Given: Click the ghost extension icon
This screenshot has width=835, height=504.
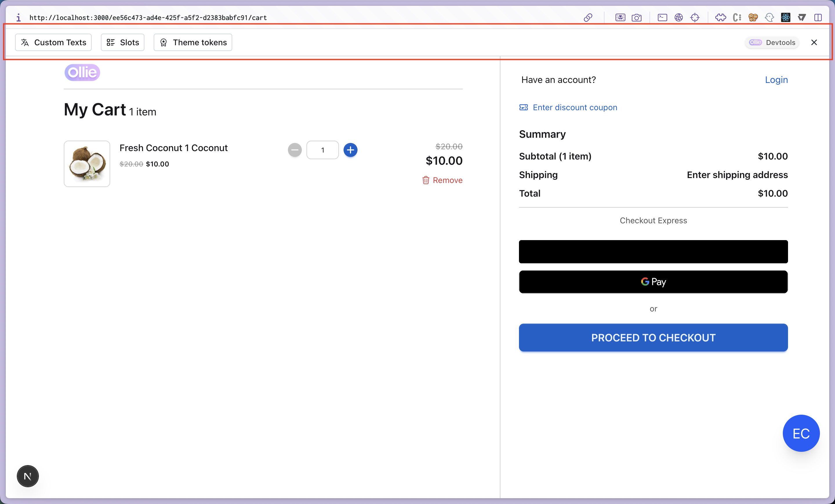Looking at the screenshot, I should point(769,18).
